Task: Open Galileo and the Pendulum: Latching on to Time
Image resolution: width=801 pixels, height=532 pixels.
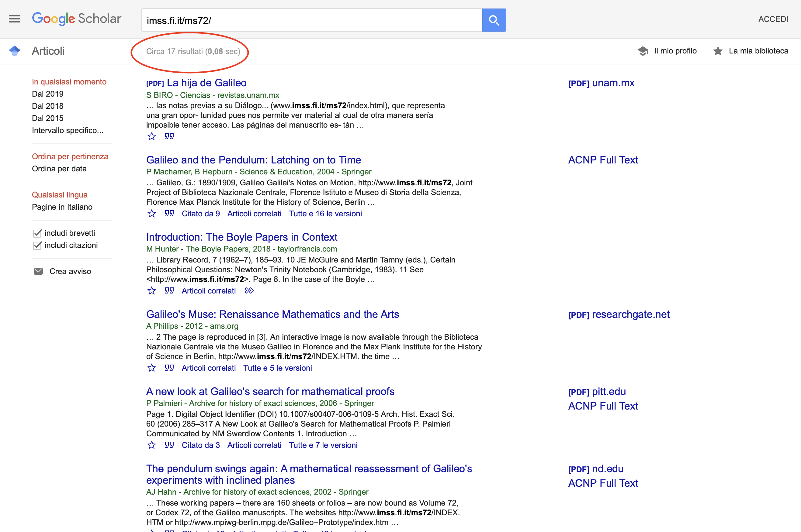Action: pos(254,160)
